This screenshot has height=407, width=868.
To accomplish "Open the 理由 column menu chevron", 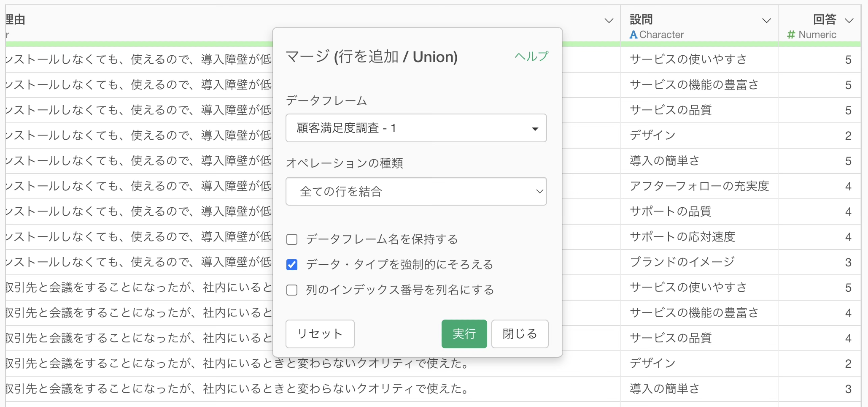I will click(609, 21).
